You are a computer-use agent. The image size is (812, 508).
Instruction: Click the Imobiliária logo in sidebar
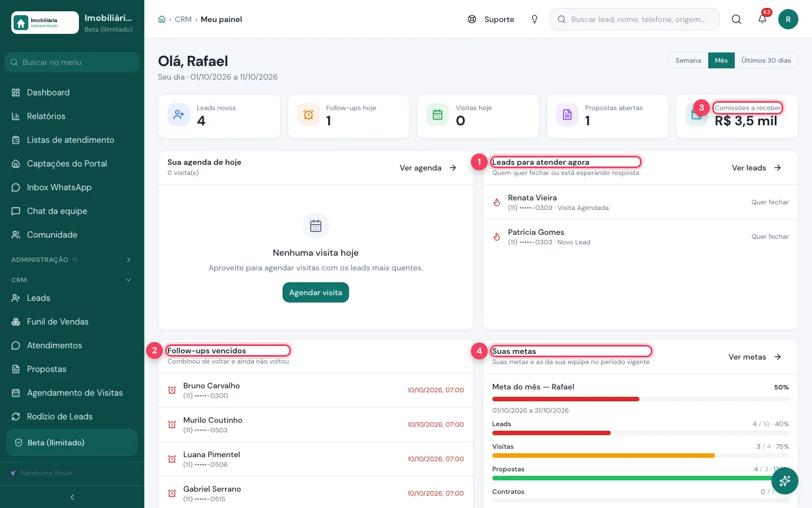click(45, 23)
